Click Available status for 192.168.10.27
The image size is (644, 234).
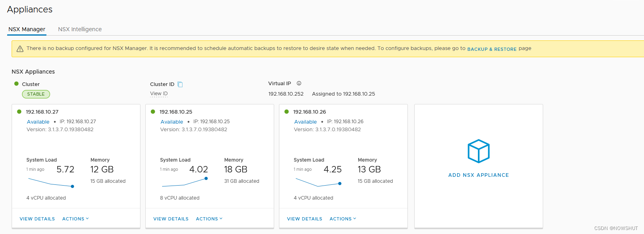click(38, 122)
